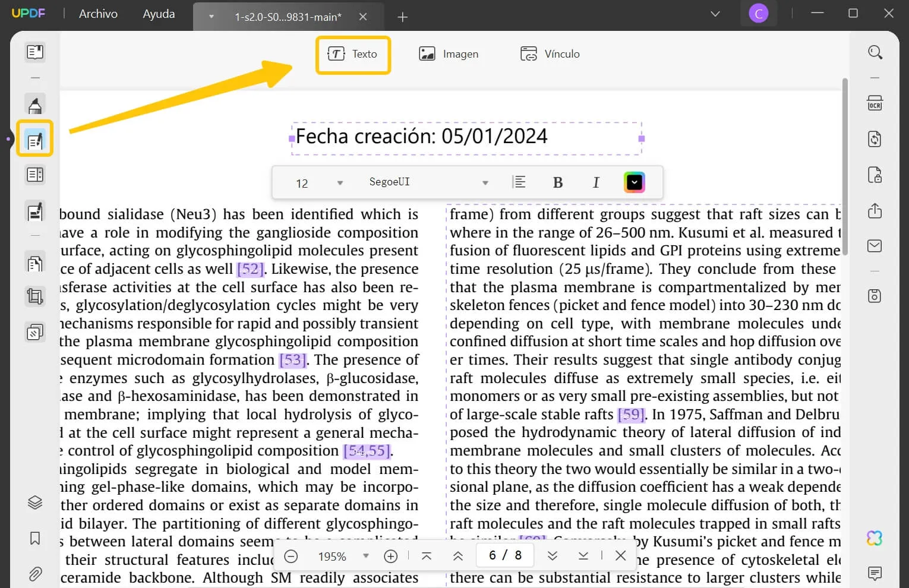The image size is (909, 588).
Task: Click the page number input field
Action: [x=505, y=555]
